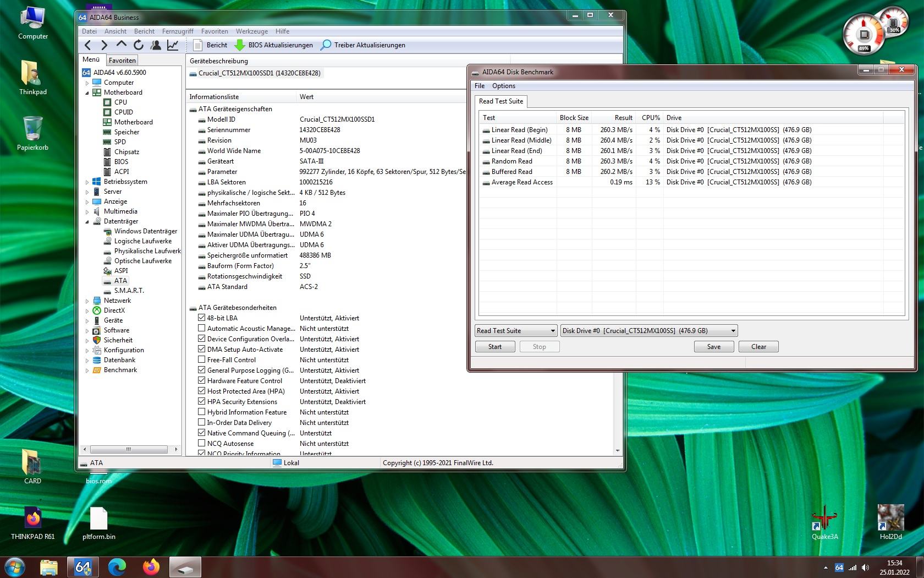Select the Speicher tree item

(121, 132)
